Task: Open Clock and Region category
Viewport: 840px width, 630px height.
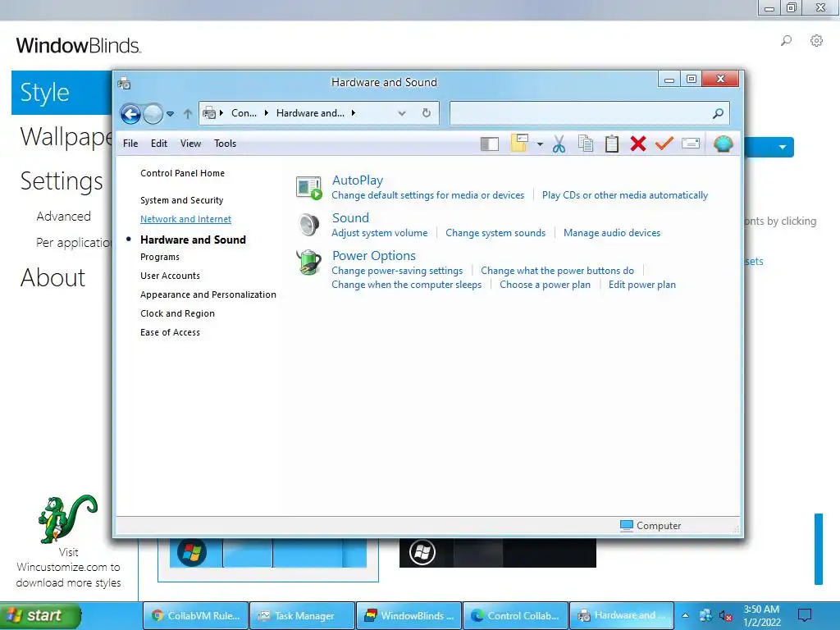Action: tap(177, 313)
